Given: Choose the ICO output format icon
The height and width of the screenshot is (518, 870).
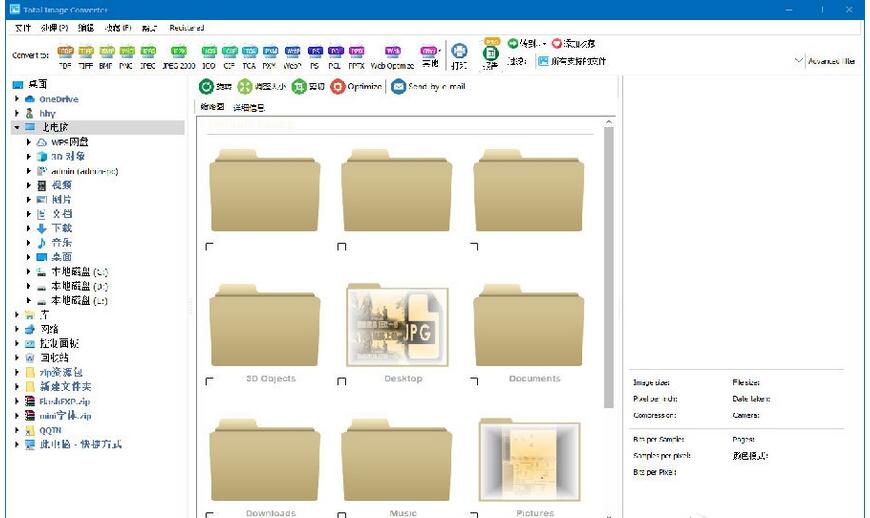Looking at the screenshot, I should tap(209, 51).
